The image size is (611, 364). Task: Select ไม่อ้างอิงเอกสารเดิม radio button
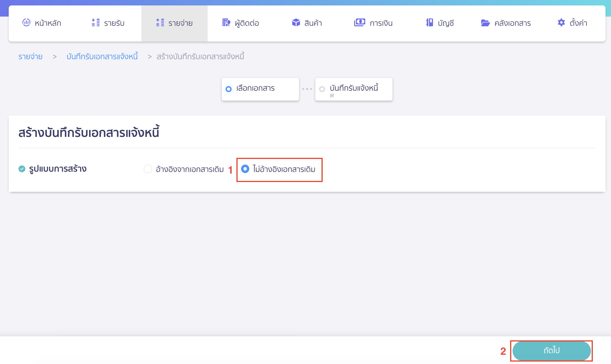[x=245, y=169]
